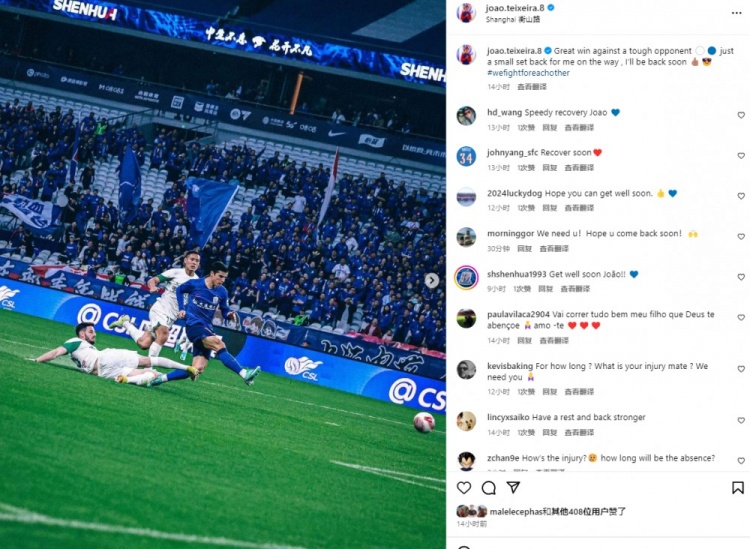View translation of paulavilaca2904's comment
Viewport: 750px width, 549px height.
coord(554,340)
